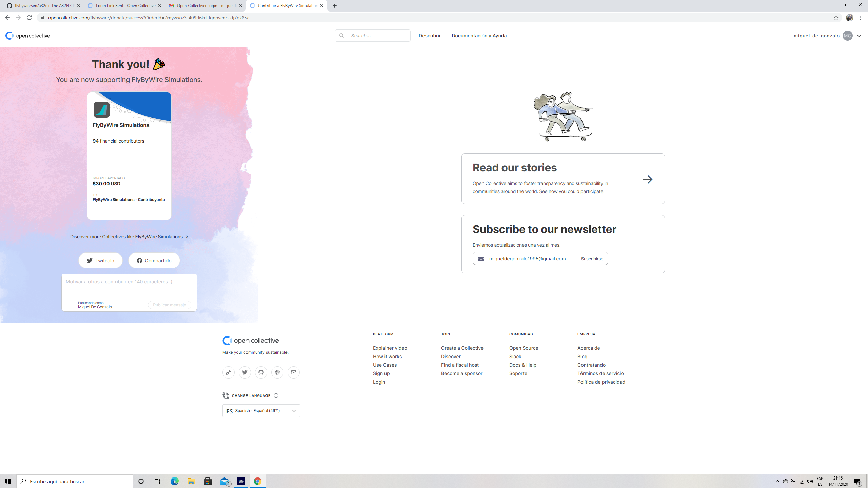Screen dimensions: 868x488
Task: Open the Acerca de footer link
Action: pyautogui.click(x=589, y=348)
